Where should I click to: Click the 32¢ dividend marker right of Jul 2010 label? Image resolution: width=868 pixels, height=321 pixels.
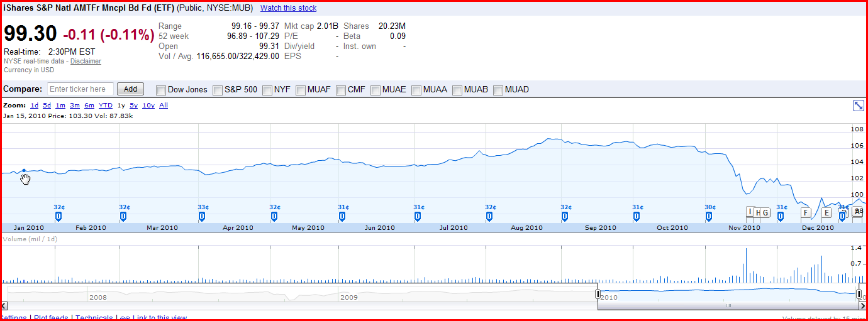[490, 216]
